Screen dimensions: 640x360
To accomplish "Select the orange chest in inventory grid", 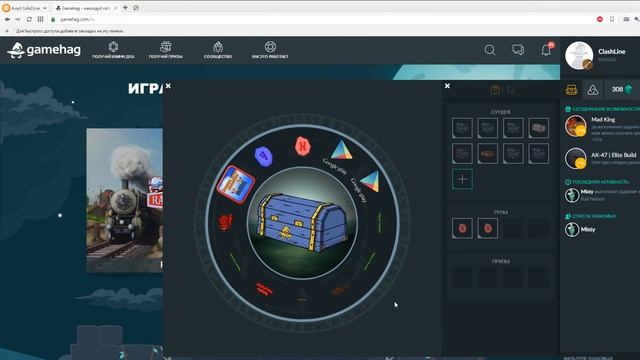I will coord(488,153).
